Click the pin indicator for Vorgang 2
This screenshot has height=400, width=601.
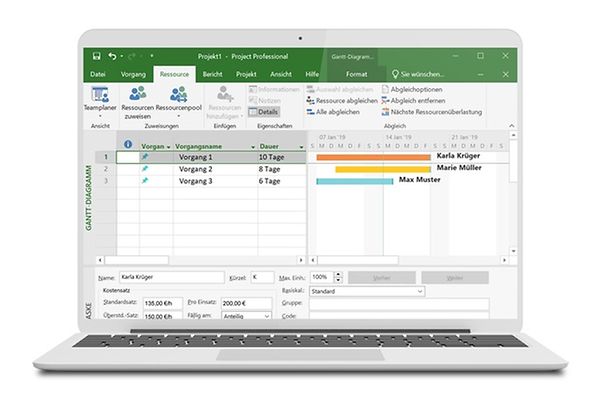[144, 169]
